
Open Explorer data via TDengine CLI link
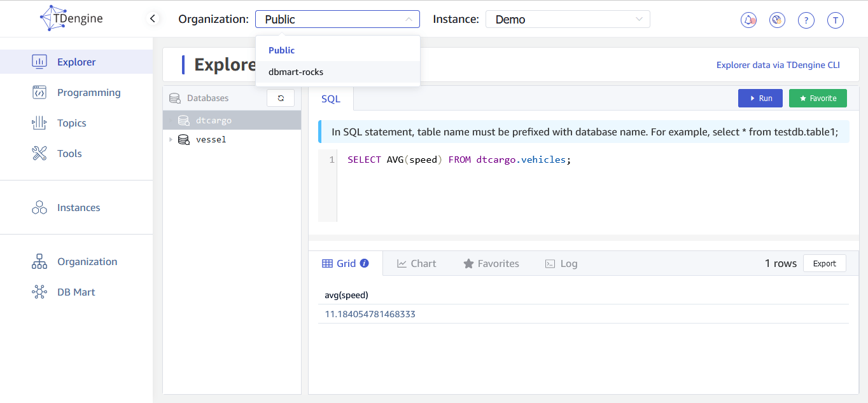click(778, 65)
